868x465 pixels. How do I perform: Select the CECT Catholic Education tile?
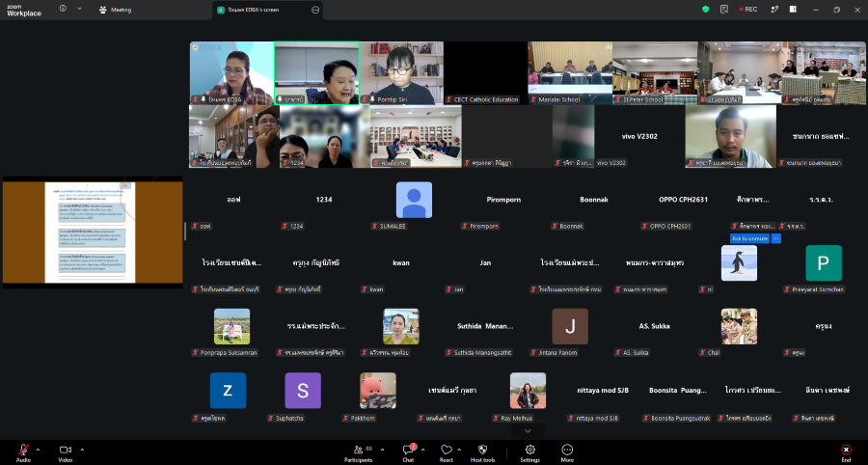click(486, 73)
